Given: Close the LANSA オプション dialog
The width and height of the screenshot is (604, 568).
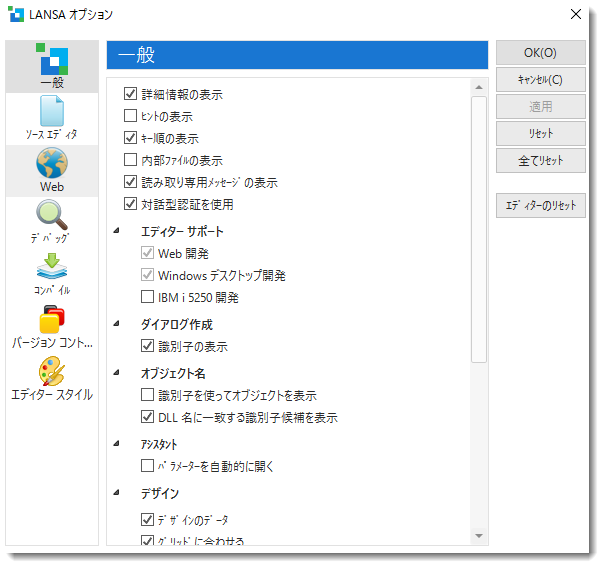Looking at the screenshot, I should tap(576, 14).
